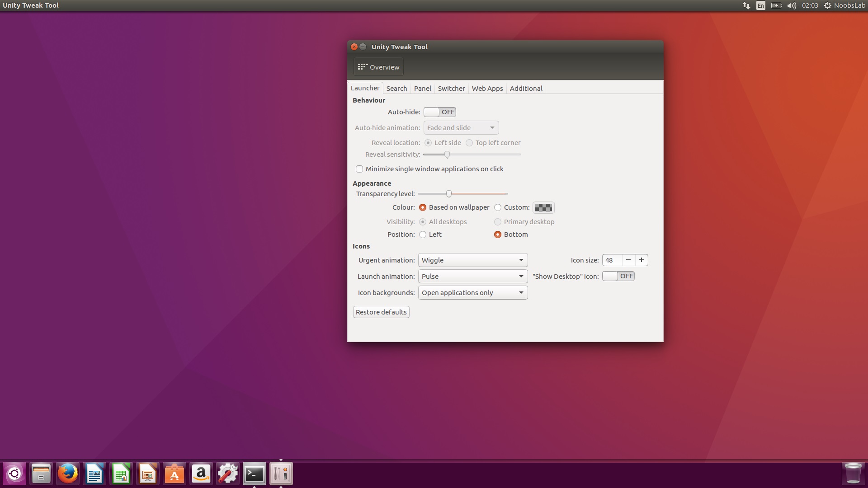Click Unity Tweak Tool title in top panel
The width and height of the screenshot is (868, 488).
(x=31, y=5)
